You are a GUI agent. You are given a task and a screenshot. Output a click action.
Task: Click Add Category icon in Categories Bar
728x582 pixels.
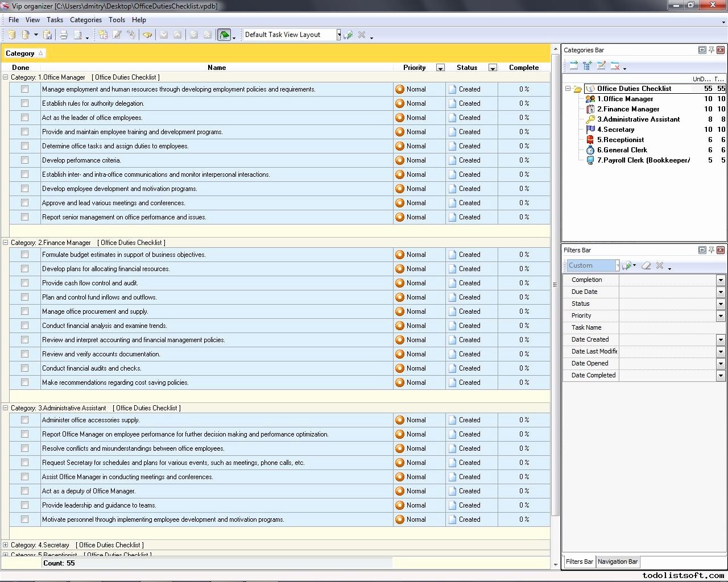pyautogui.click(x=574, y=65)
